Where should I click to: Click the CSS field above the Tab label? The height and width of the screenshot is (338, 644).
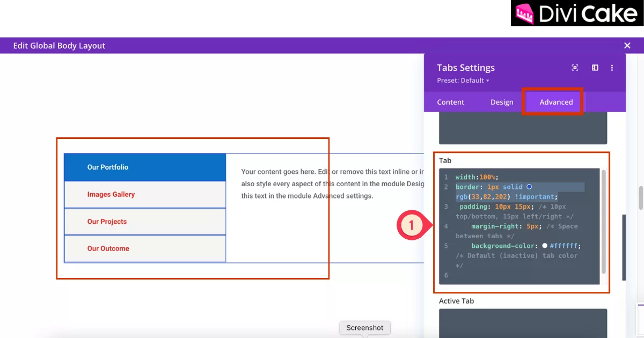click(523, 128)
